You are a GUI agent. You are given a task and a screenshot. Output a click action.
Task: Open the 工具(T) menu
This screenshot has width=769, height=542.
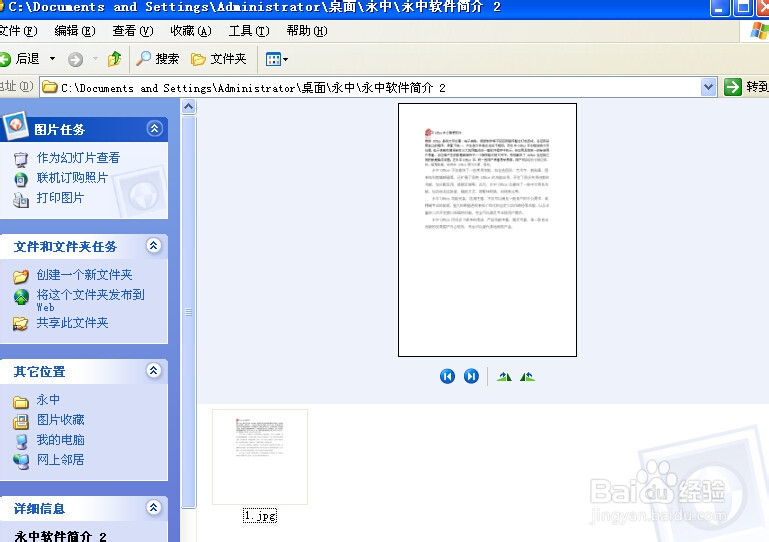point(249,31)
